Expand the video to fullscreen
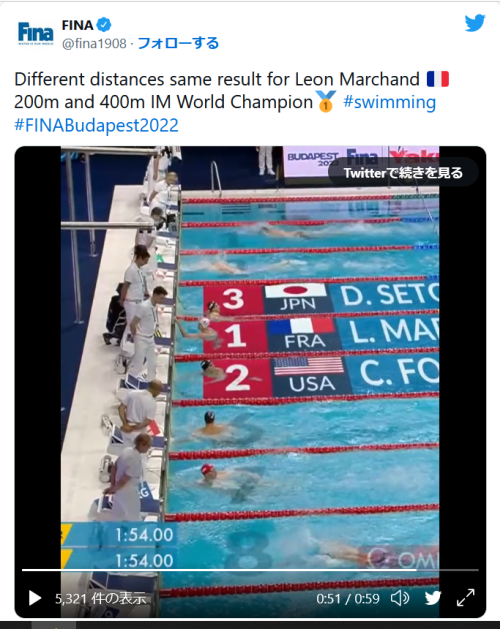 click(x=465, y=598)
